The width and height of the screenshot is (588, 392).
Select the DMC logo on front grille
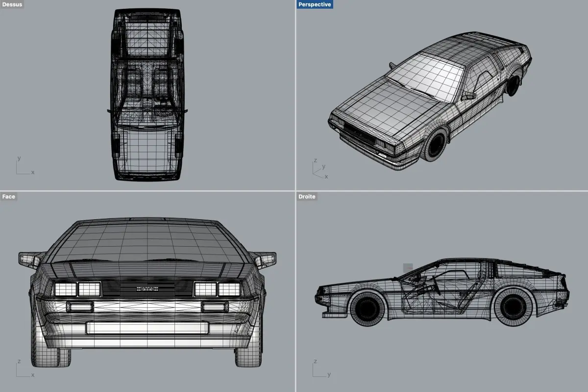(147, 289)
